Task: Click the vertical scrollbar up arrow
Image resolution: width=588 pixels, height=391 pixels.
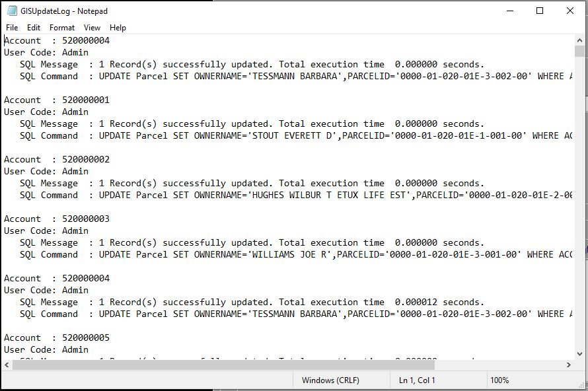Action: (580, 40)
